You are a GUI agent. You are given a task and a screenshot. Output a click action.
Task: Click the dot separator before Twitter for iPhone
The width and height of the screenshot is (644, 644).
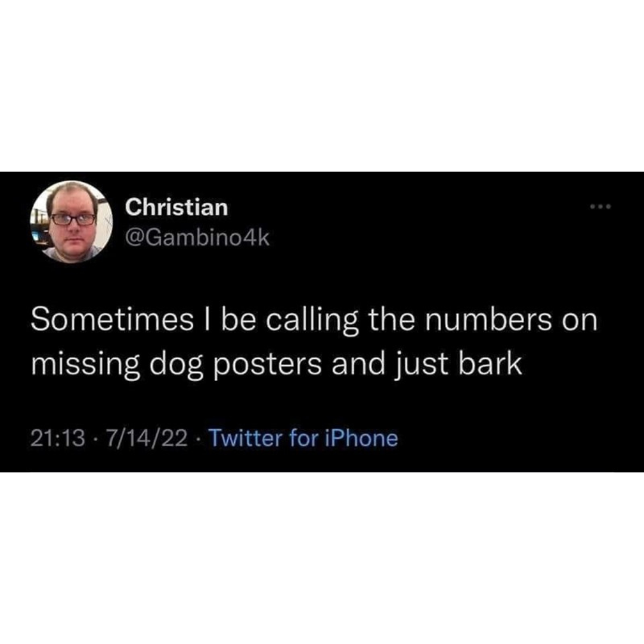pyautogui.click(x=199, y=439)
